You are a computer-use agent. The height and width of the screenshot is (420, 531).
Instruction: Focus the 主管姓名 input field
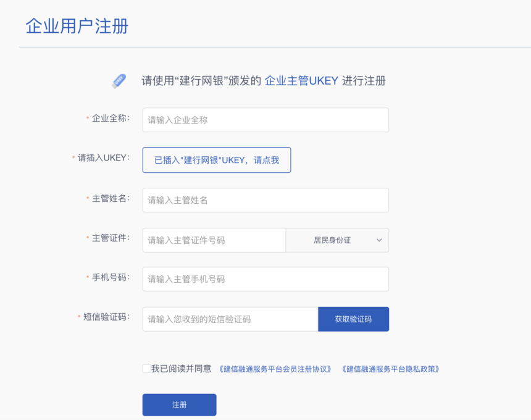[x=265, y=200]
